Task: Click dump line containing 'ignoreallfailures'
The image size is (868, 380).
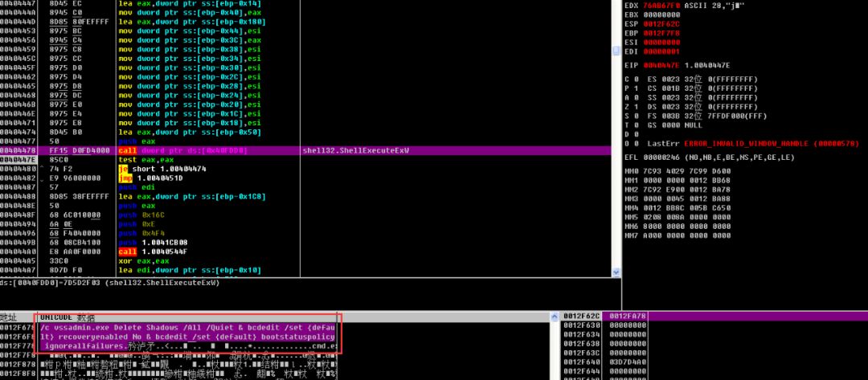Action: click(x=187, y=345)
